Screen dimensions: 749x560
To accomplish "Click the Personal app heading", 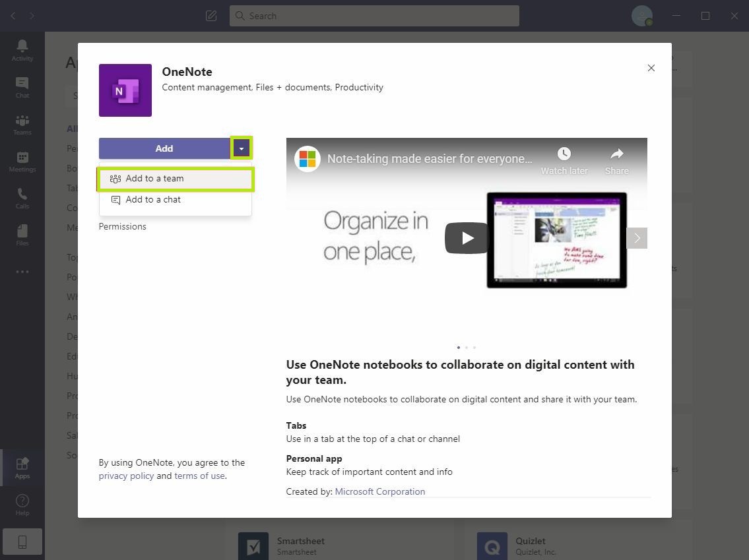I will click(x=314, y=459).
